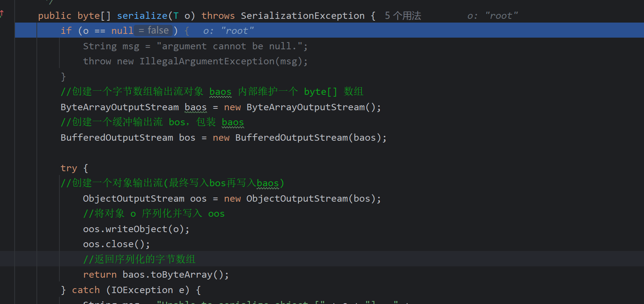Image resolution: width=644 pixels, height=304 pixels.
Task: Click the "return" keyword
Action: pyautogui.click(x=100, y=275)
